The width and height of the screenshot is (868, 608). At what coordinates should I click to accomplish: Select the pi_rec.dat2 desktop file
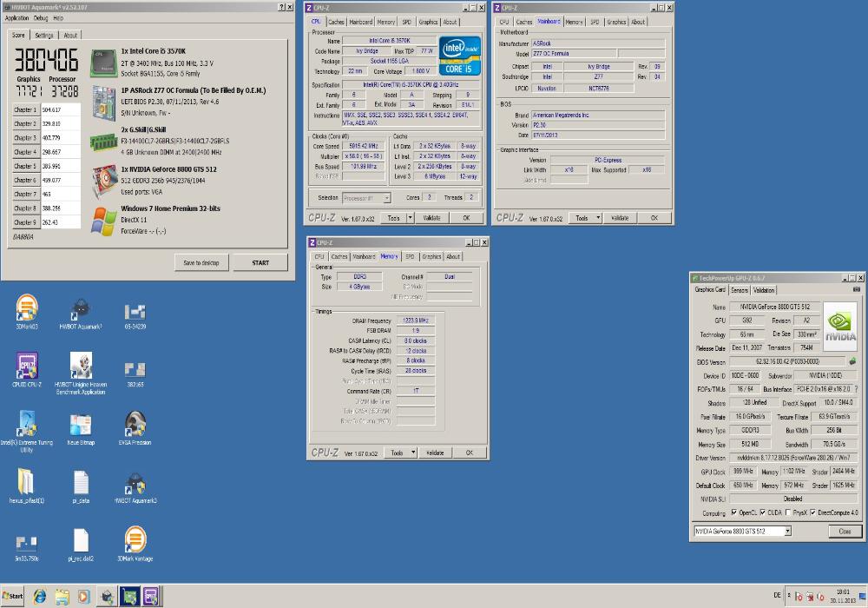coord(81,545)
